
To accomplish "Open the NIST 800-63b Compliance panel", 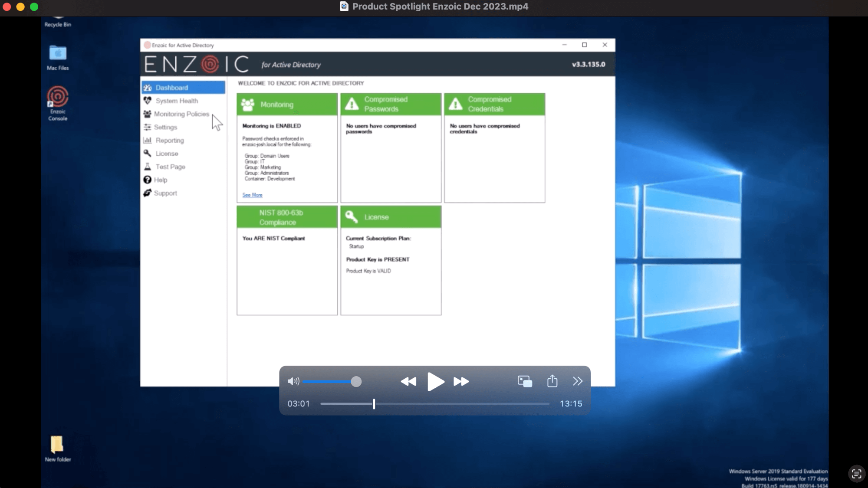I will [287, 217].
